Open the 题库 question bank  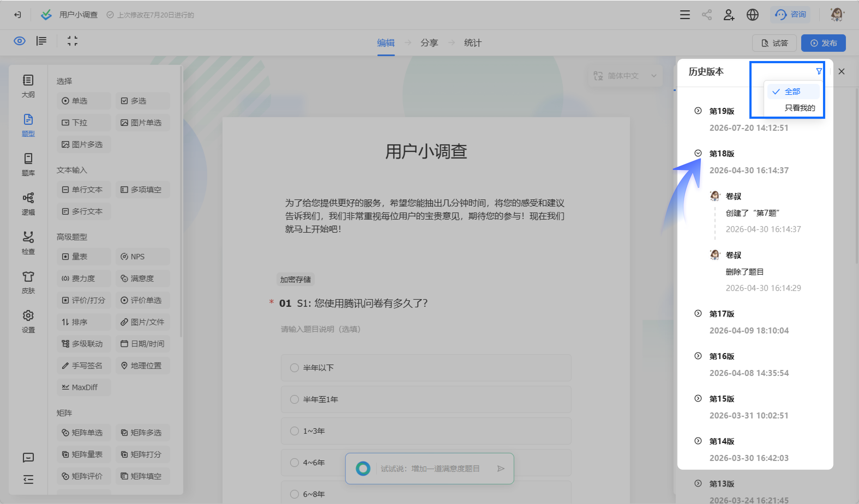(x=28, y=165)
